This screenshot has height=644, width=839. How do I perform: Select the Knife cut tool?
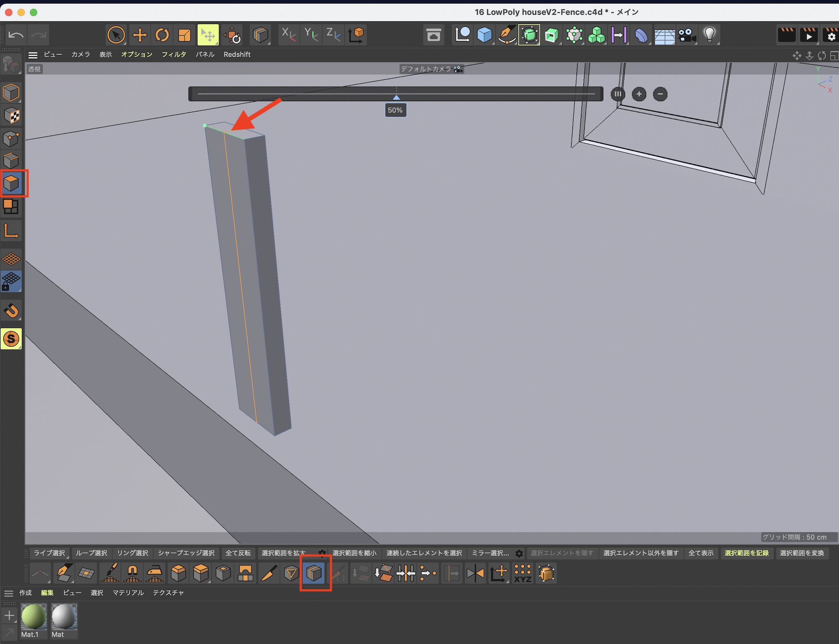[268, 573]
